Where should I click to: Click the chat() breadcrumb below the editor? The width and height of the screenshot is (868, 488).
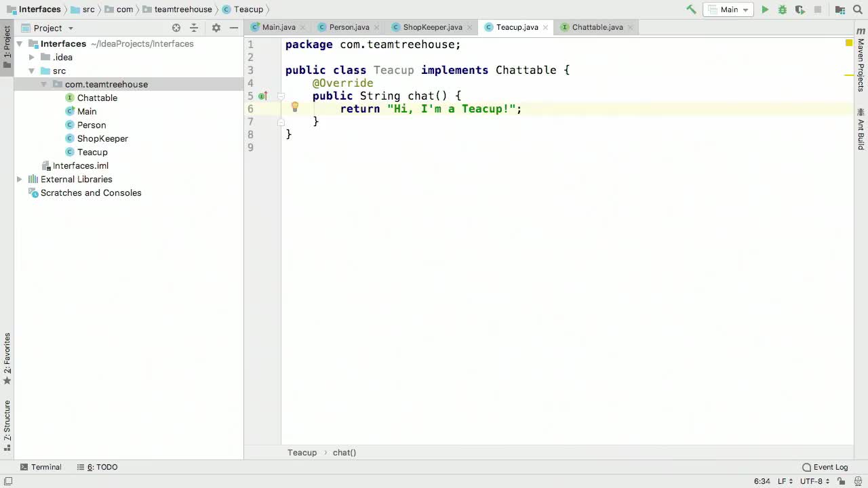(344, 452)
